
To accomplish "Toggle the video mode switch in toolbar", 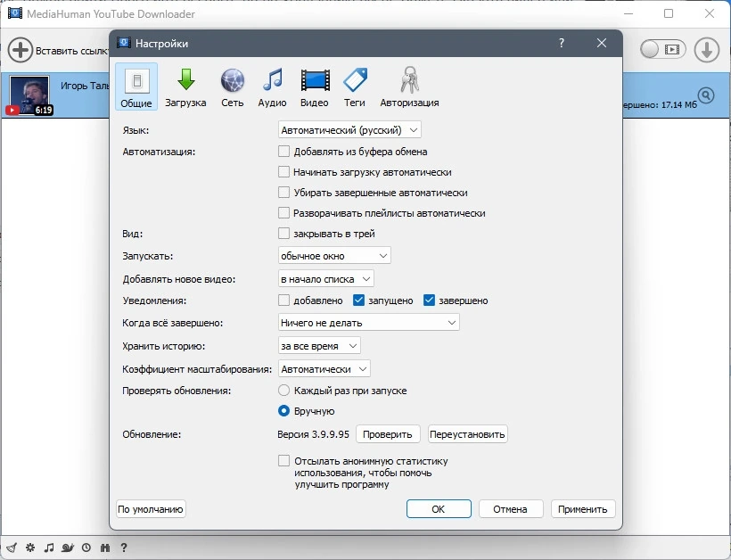I will (662, 49).
